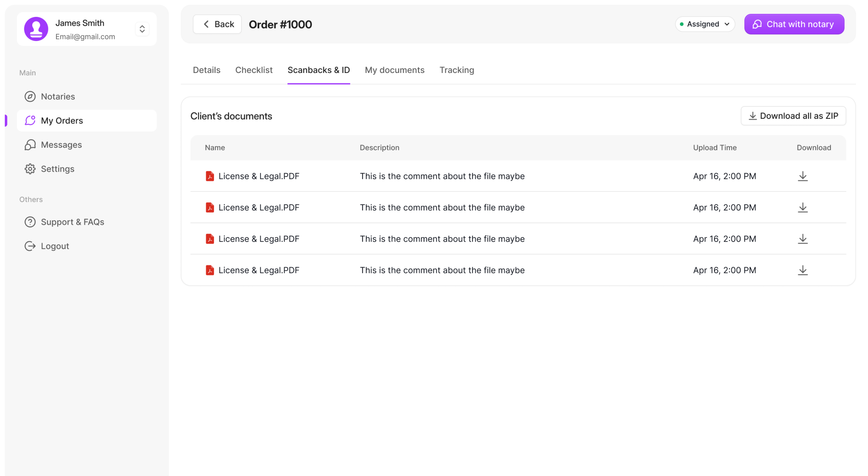Open Notaries from the sidebar
Viewport: 868px width, 476px height.
[x=58, y=96]
